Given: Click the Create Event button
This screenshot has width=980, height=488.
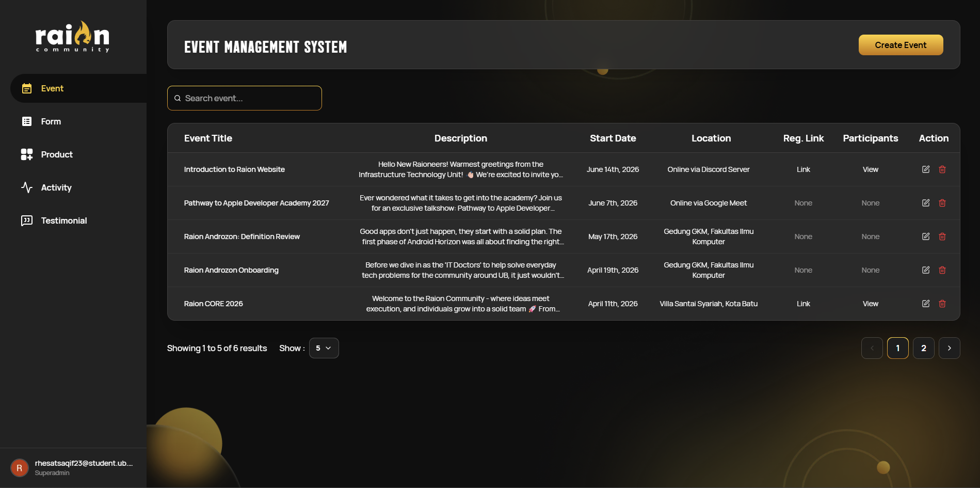Looking at the screenshot, I should click(901, 45).
